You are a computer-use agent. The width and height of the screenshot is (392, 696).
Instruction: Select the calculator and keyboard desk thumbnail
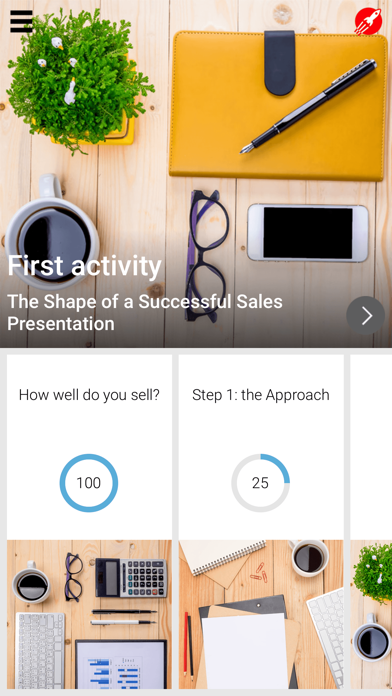coord(89,614)
